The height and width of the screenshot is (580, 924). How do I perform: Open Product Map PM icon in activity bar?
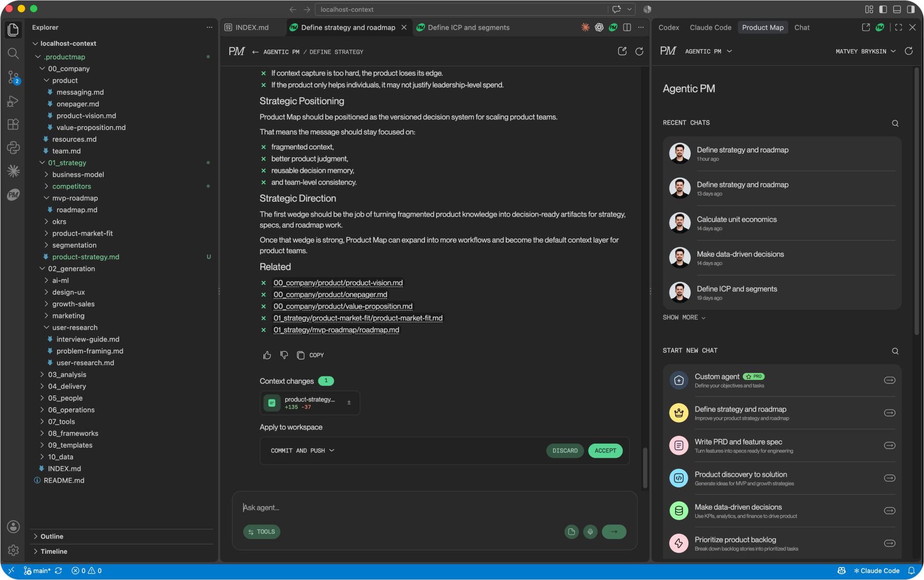[13, 195]
